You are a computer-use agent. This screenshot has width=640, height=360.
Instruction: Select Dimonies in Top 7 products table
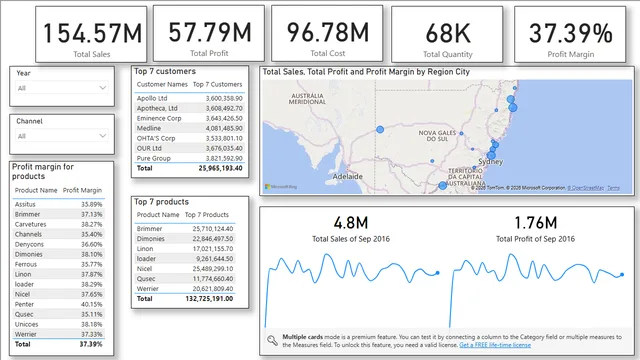(x=185, y=239)
